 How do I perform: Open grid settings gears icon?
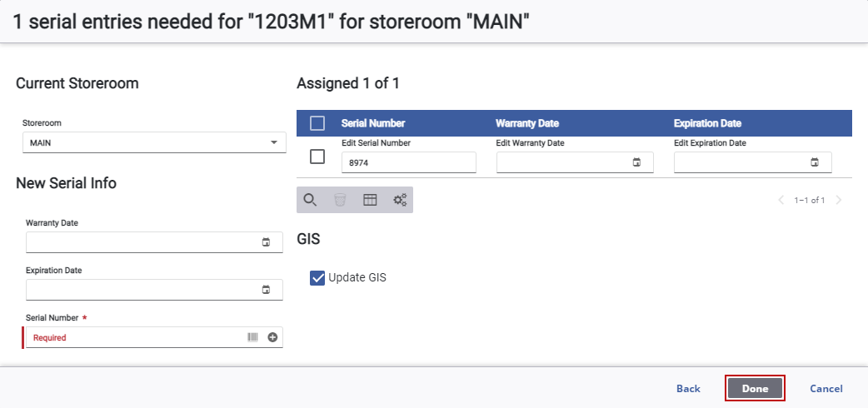click(x=400, y=200)
